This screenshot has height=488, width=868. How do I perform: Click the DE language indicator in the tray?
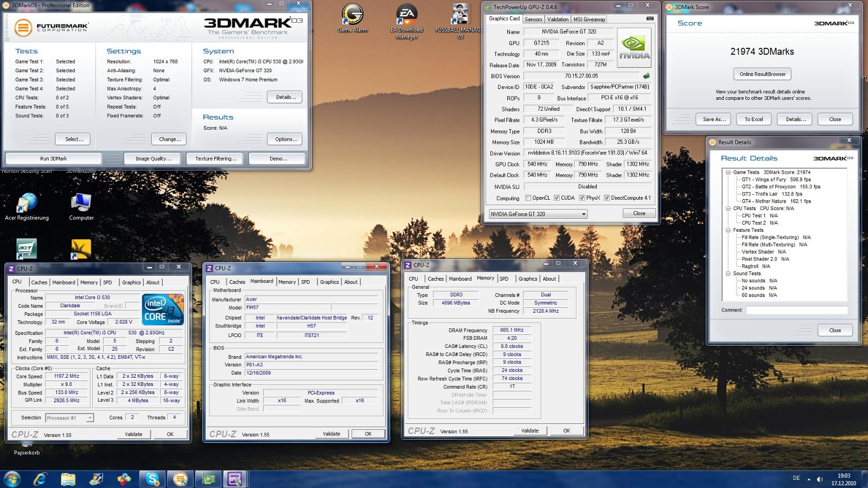click(x=796, y=478)
